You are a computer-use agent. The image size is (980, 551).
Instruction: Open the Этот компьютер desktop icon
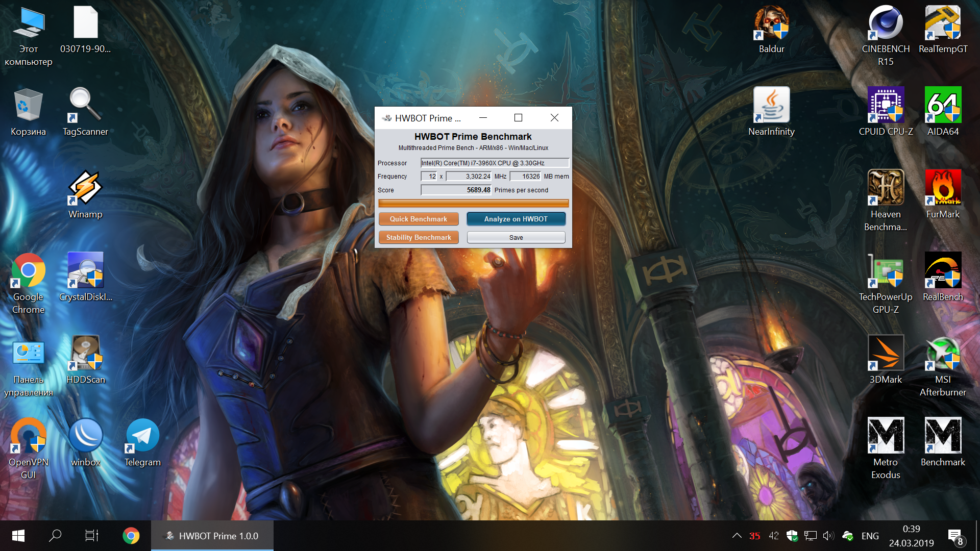29,36
